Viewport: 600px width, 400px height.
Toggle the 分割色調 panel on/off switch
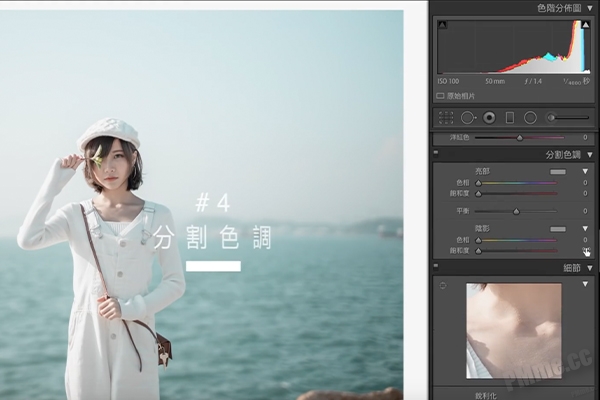pos(436,153)
